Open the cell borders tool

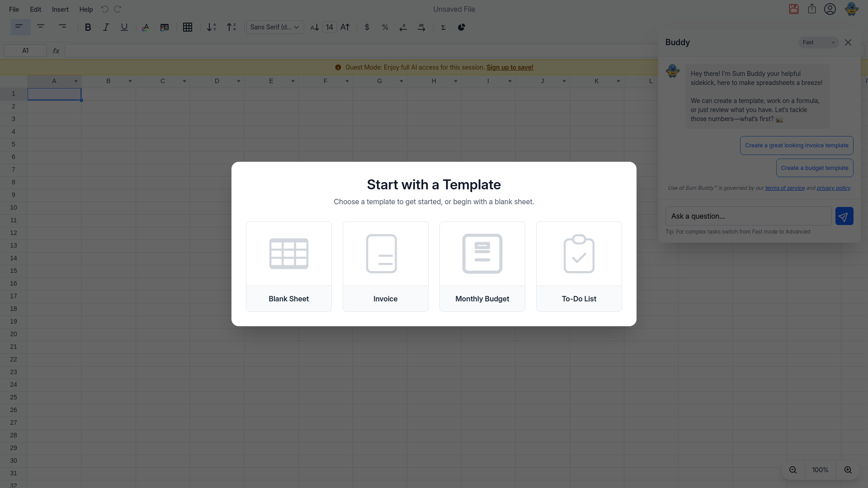pos(188,28)
